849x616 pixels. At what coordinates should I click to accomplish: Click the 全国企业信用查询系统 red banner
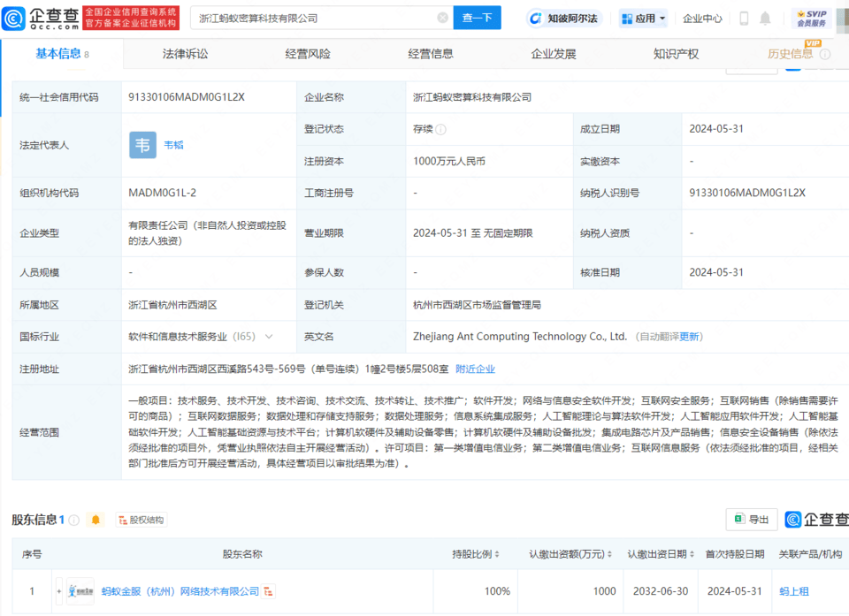tap(131, 18)
